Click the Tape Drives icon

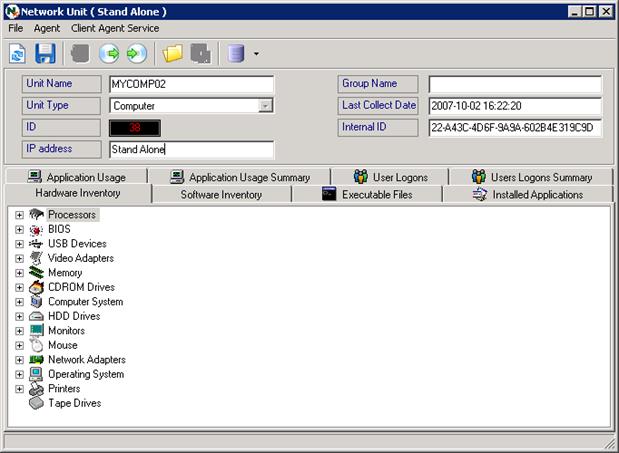coord(37,403)
